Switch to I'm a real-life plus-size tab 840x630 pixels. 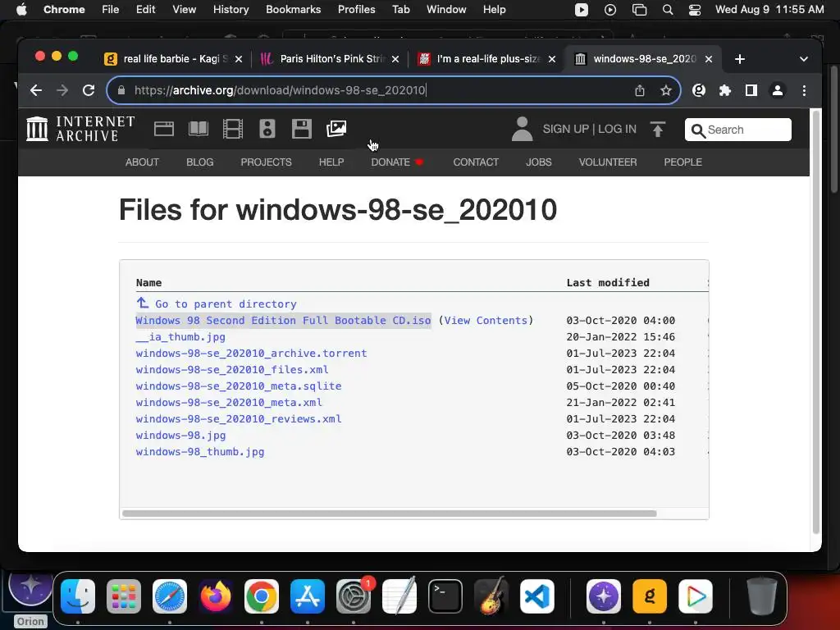[x=487, y=59]
